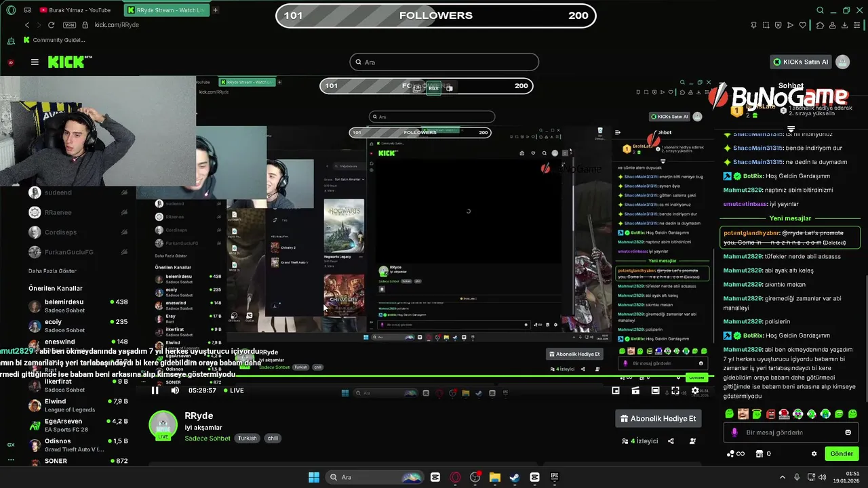Show hidden system tray icons
Image resolution: width=868 pixels, height=488 pixels.
(782, 477)
